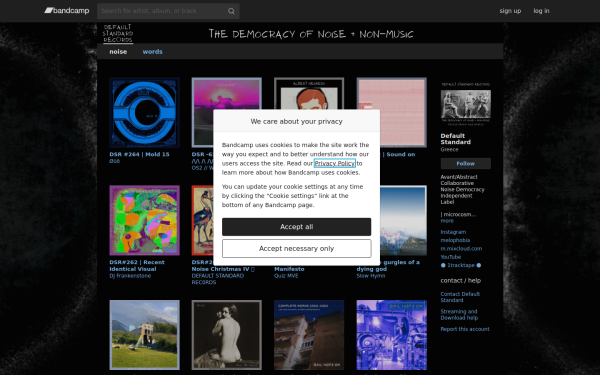The height and width of the screenshot is (375, 600).
Task: Open the purple industrial machinery album cover
Action: 391,335
